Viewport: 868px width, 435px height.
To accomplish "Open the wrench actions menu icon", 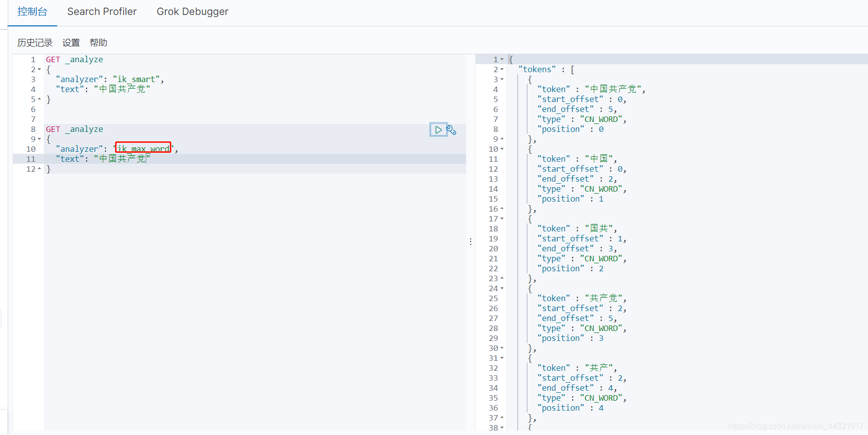I will click(x=452, y=130).
